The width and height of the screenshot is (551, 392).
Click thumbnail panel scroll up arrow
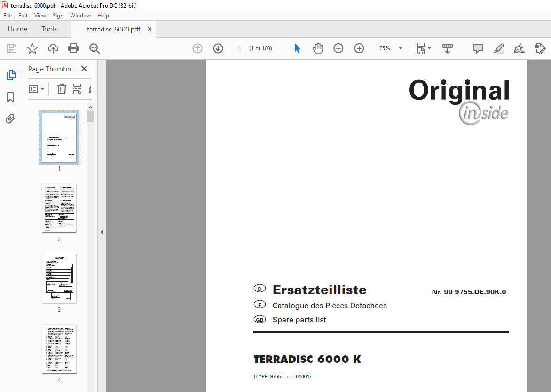91,107
